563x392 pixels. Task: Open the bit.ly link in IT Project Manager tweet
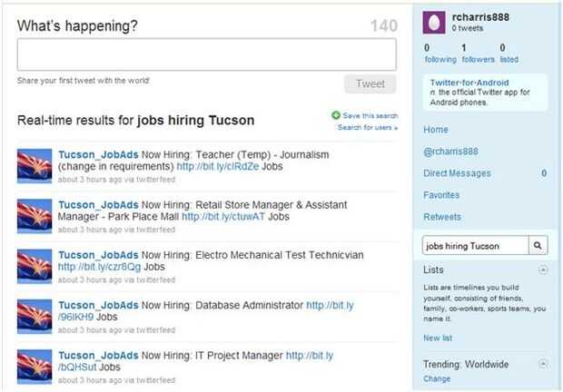[x=310, y=356]
